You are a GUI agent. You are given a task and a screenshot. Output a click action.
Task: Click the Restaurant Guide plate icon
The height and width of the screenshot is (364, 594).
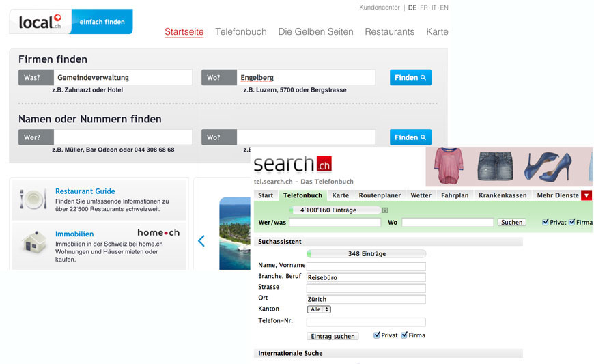pos(33,199)
